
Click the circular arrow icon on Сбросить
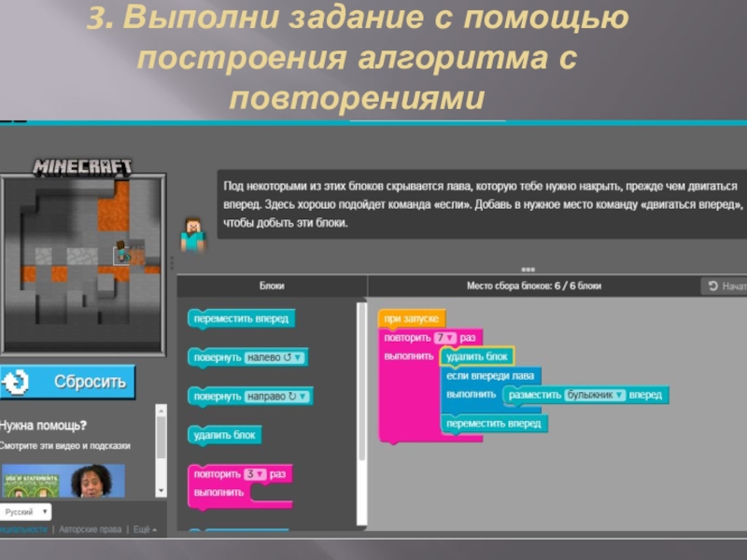coord(15,382)
